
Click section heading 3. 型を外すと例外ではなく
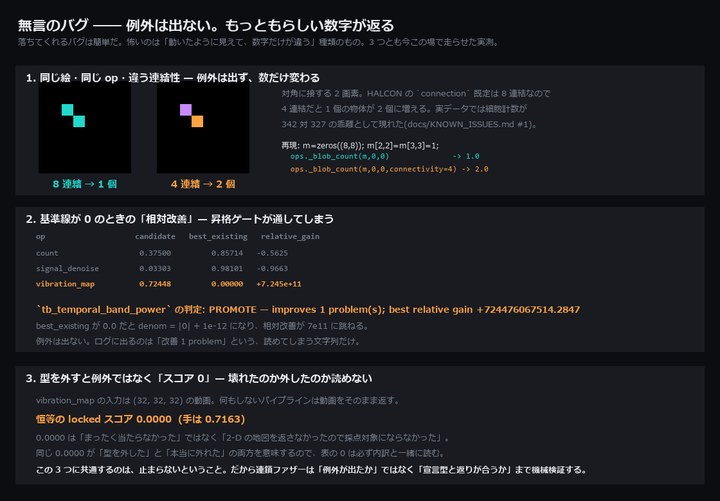[199, 378]
